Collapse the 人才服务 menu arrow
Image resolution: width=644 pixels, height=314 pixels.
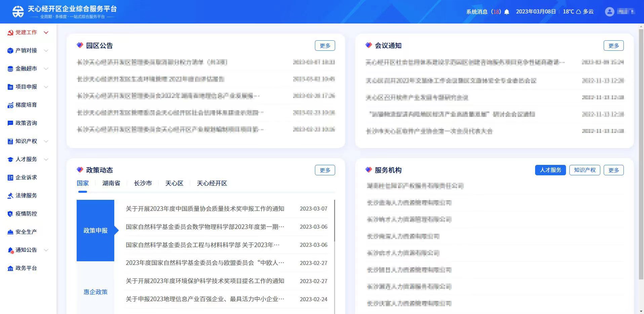(x=46, y=159)
